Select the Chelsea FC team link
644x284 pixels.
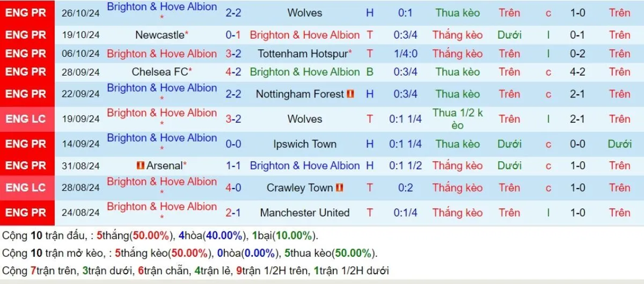[159, 72]
